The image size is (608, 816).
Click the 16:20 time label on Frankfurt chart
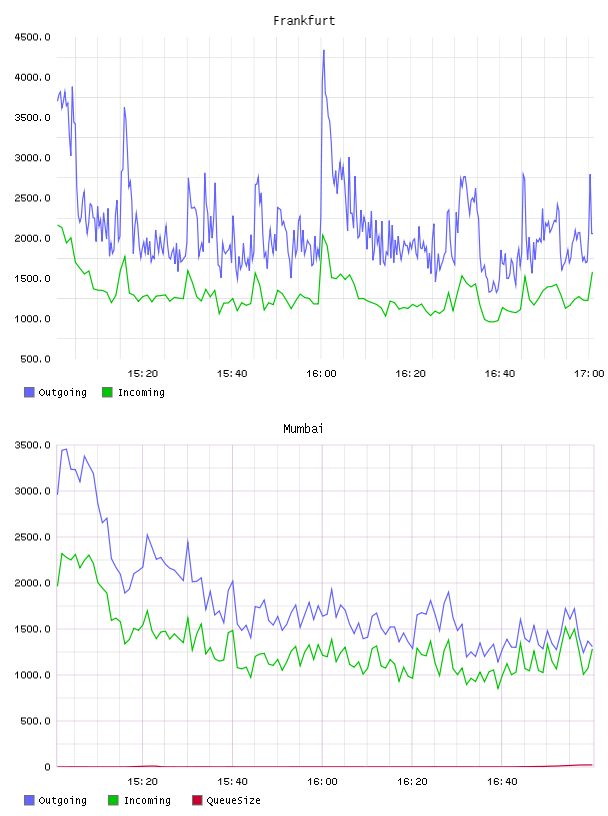(410, 374)
